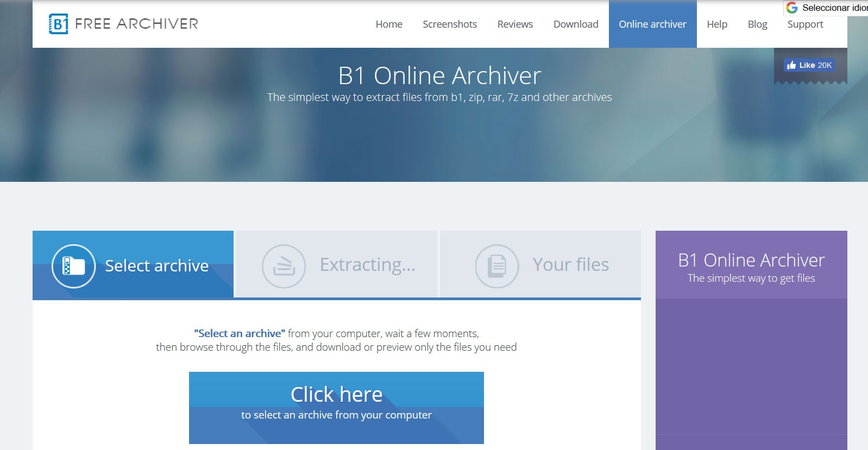Visit the Blog page
Viewport: 868px width, 450px height.
[757, 24]
